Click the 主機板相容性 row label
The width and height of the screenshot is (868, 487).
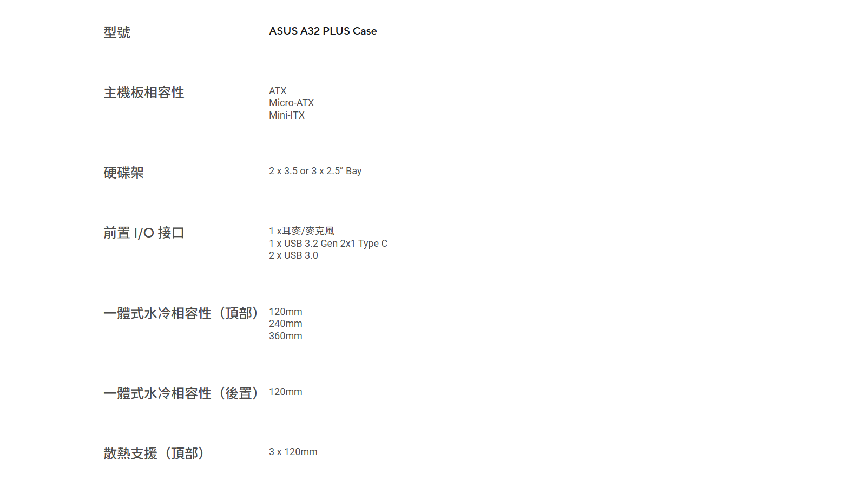[144, 93]
